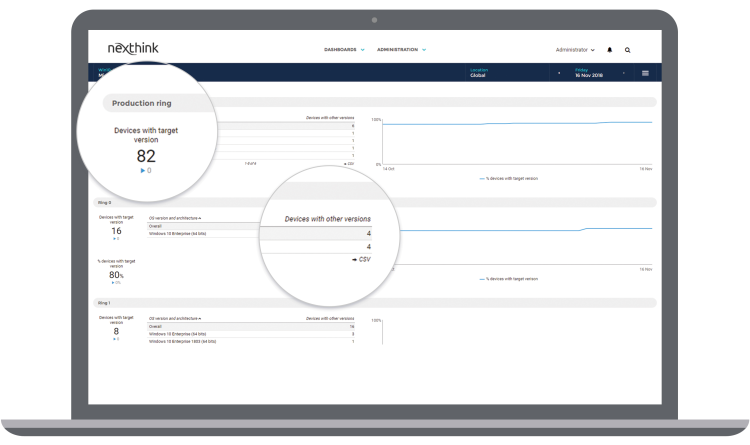The image size is (750, 445).
Task: Click the date Friday 16 Nov 2018
Action: click(589, 73)
